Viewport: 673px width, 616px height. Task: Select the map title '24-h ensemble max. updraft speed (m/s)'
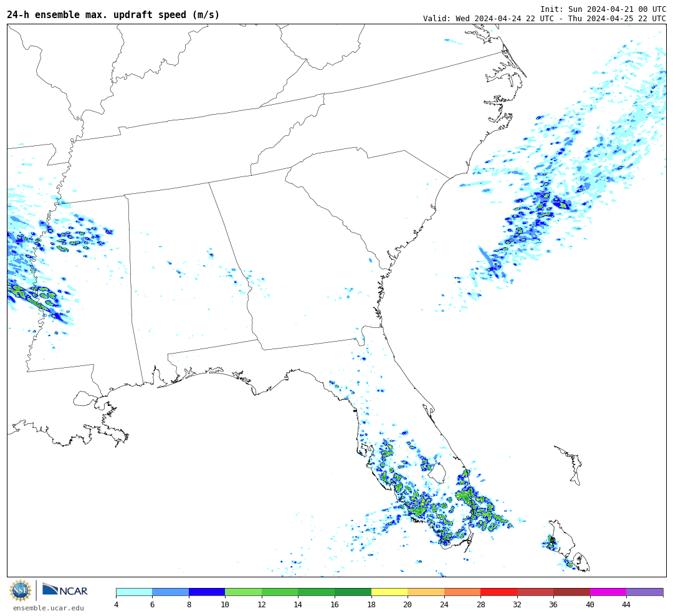click(113, 14)
